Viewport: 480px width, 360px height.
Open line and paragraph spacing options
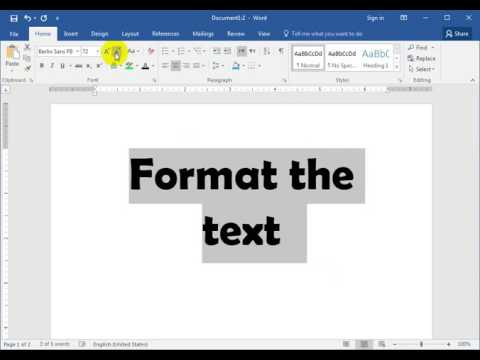point(216,66)
